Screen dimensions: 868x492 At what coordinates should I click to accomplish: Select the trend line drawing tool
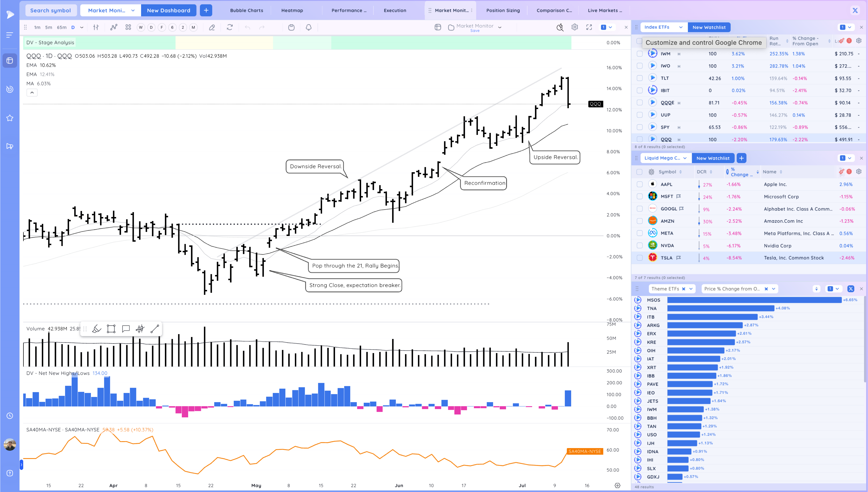point(155,329)
